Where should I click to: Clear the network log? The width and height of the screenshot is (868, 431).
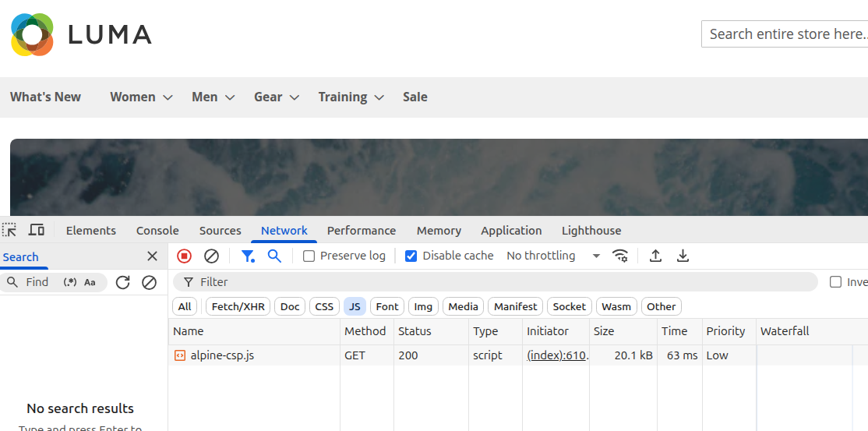tap(211, 256)
